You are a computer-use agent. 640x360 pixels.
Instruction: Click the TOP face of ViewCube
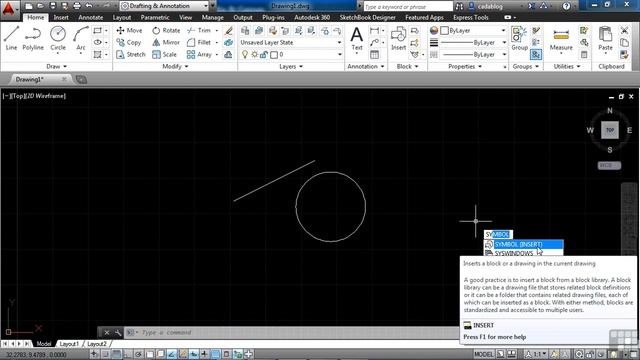pos(610,130)
